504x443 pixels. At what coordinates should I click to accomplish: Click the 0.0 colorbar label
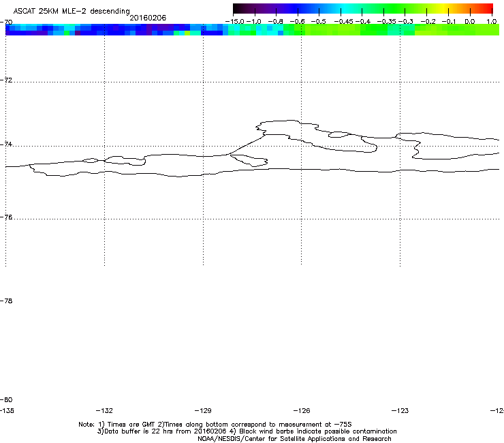click(470, 22)
